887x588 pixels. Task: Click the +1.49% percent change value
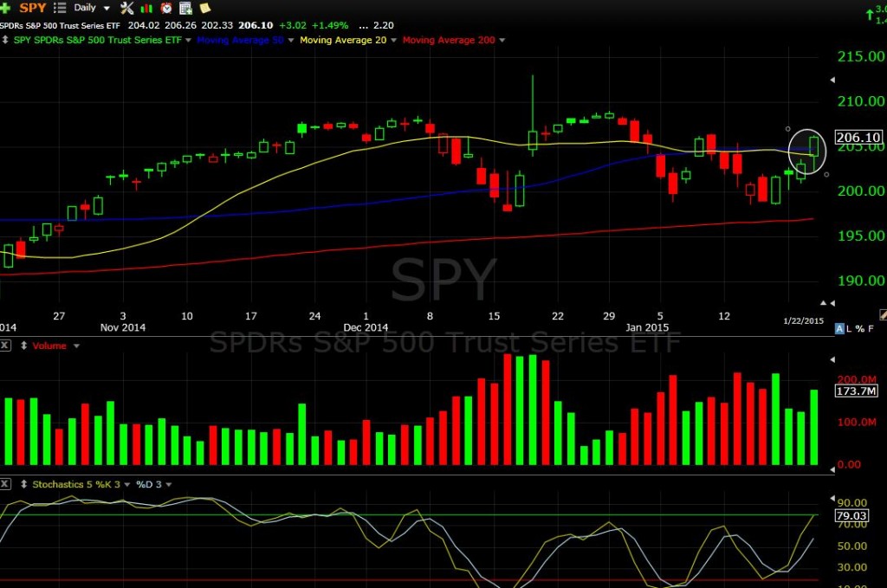coord(330,25)
